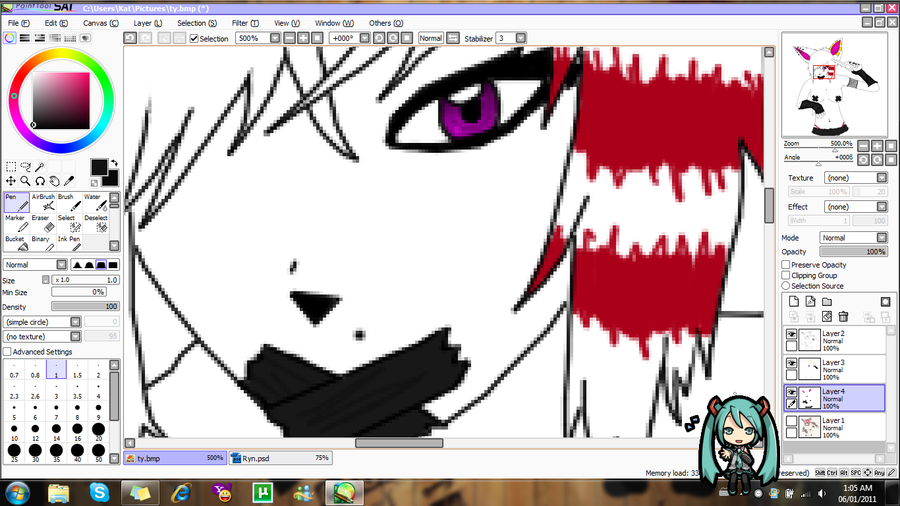
Task: Select the Eraser tool
Action: click(43, 224)
